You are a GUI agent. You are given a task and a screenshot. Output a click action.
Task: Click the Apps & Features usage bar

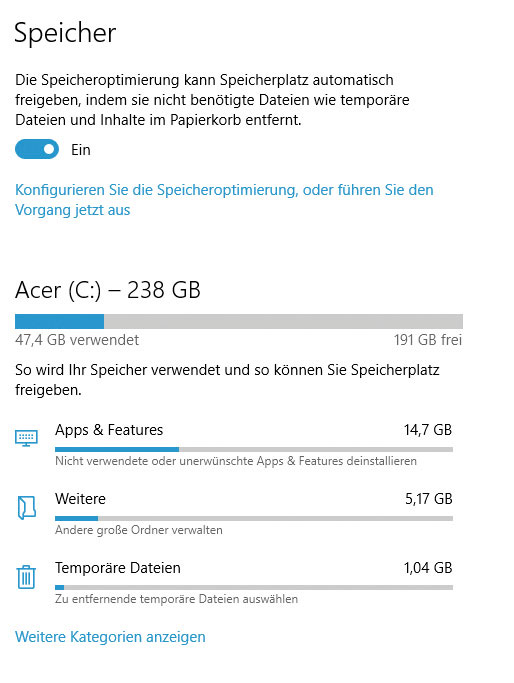click(x=254, y=449)
